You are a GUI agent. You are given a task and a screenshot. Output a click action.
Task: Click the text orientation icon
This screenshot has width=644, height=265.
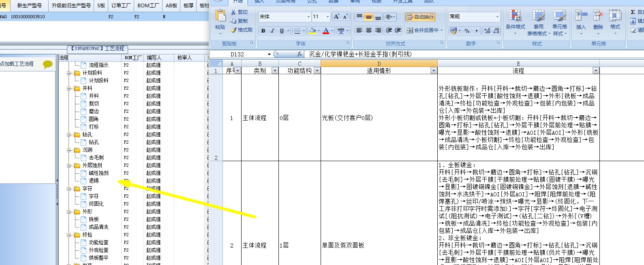click(x=389, y=17)
